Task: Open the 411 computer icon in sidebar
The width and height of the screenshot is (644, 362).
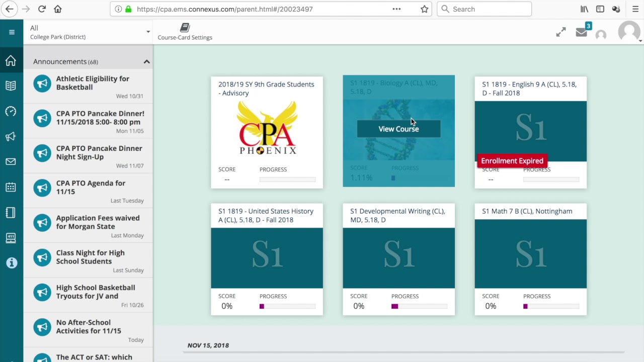Action: [11, 238]
